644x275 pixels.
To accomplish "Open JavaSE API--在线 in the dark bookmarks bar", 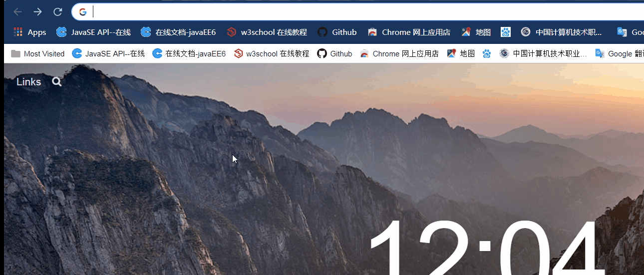I will click(x=93, y=32).
